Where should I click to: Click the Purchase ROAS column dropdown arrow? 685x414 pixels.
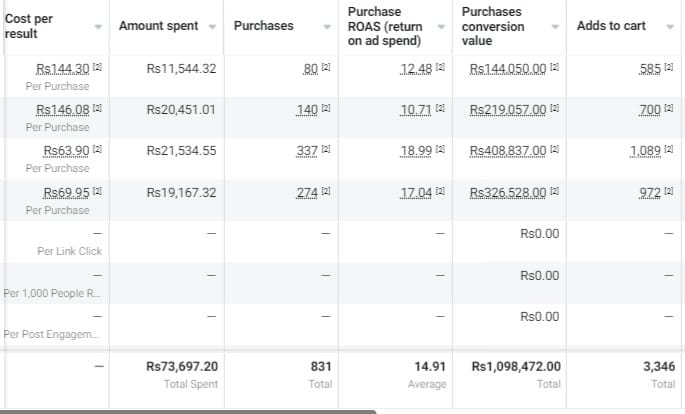coord(441,26)
